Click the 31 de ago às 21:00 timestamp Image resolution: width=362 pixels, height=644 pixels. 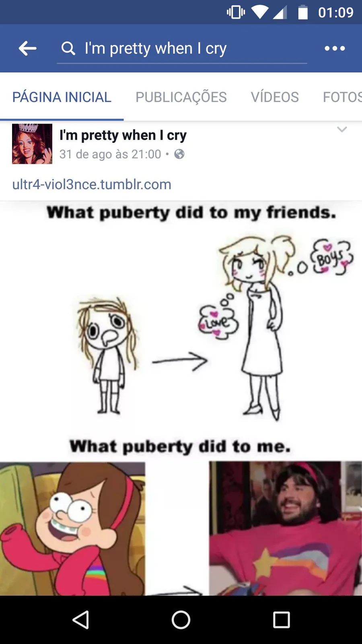click(110, 154)
